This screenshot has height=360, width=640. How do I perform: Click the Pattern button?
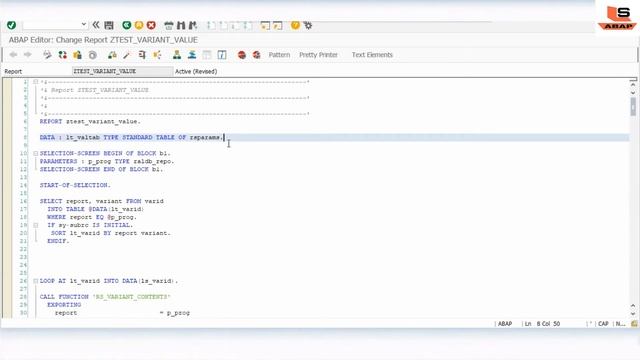point(279,55)
